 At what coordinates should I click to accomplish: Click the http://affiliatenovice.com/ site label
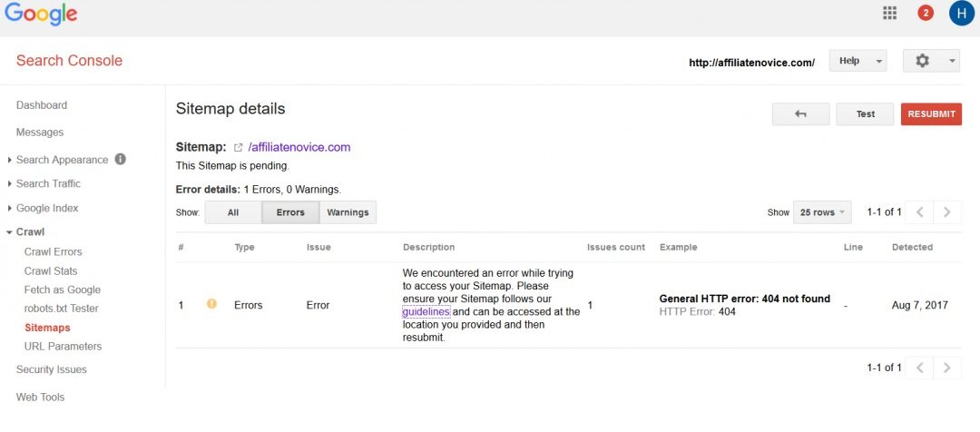click(752, 63)
